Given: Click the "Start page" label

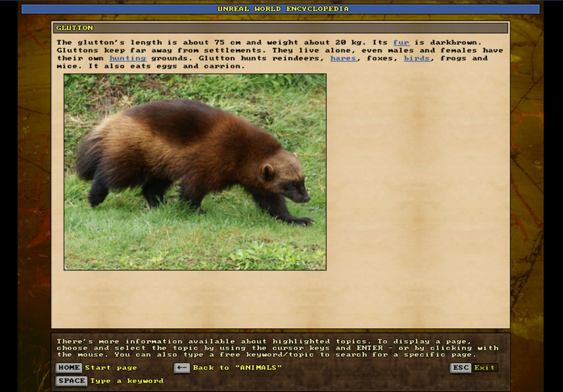Looking at the screenshot, I should click(110, 367).
